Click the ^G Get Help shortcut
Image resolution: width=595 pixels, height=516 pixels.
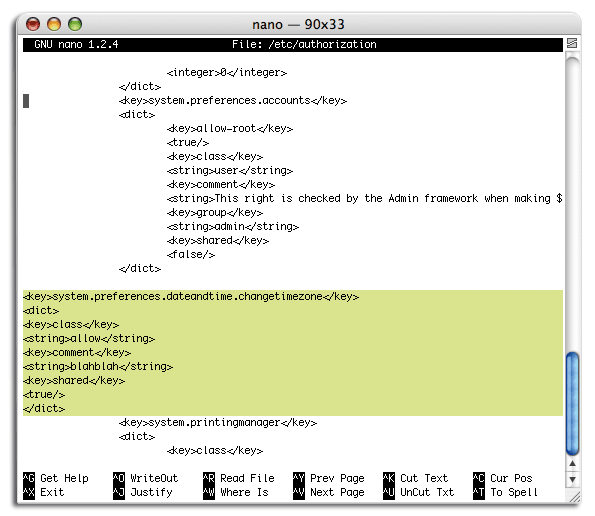[56, 478]
